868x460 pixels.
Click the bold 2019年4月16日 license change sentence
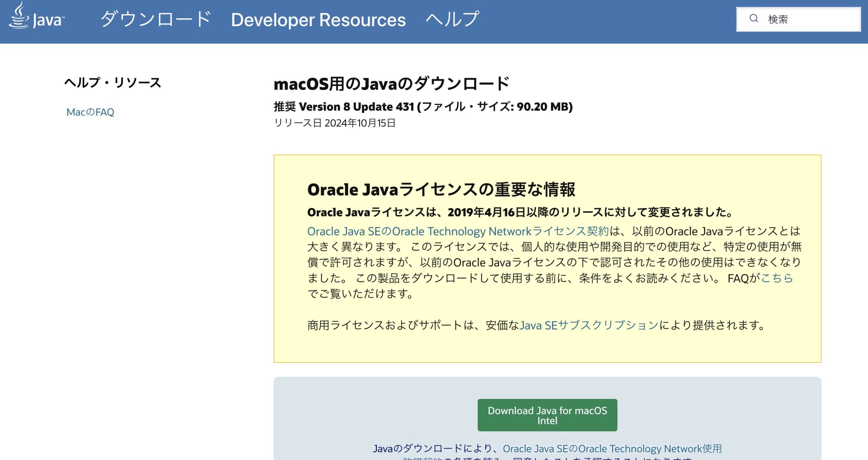[x=520, y=212]
